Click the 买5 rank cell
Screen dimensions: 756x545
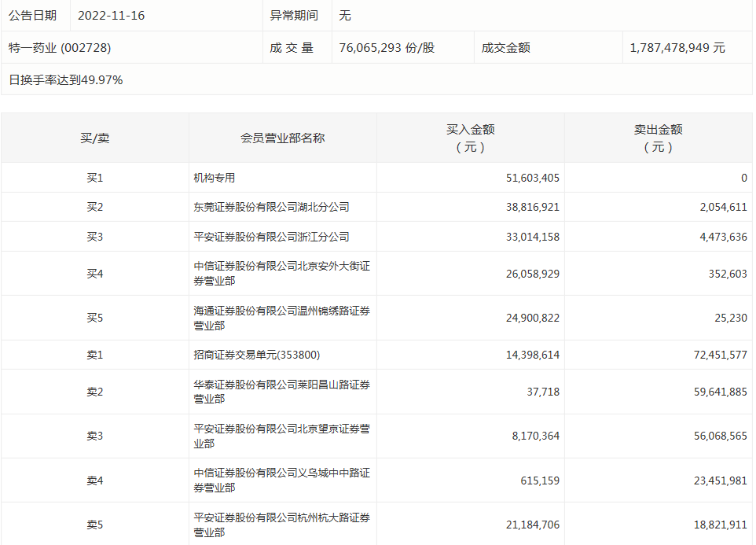[x=94, y=318]
